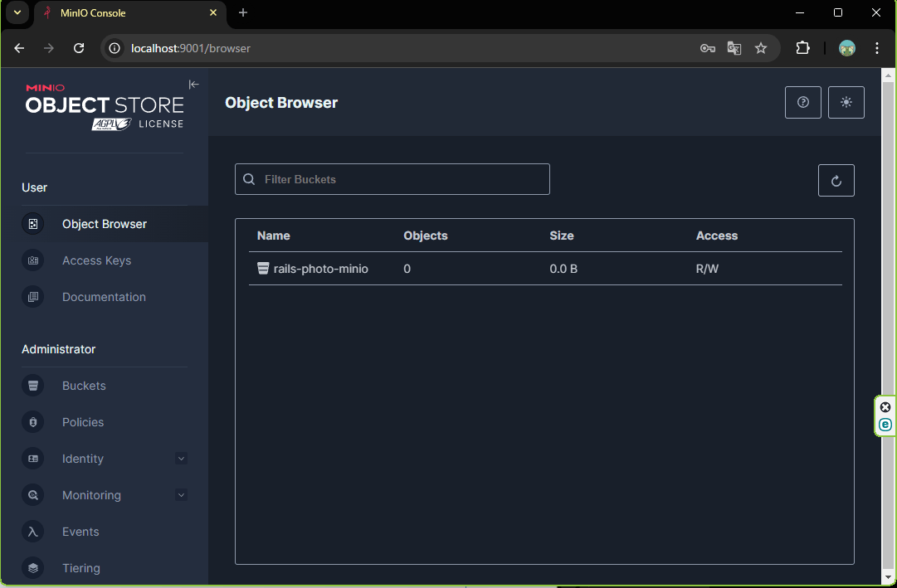Open the rails-photo-minio bucket
Screen dimensions: 897x588
coord(320,269)
